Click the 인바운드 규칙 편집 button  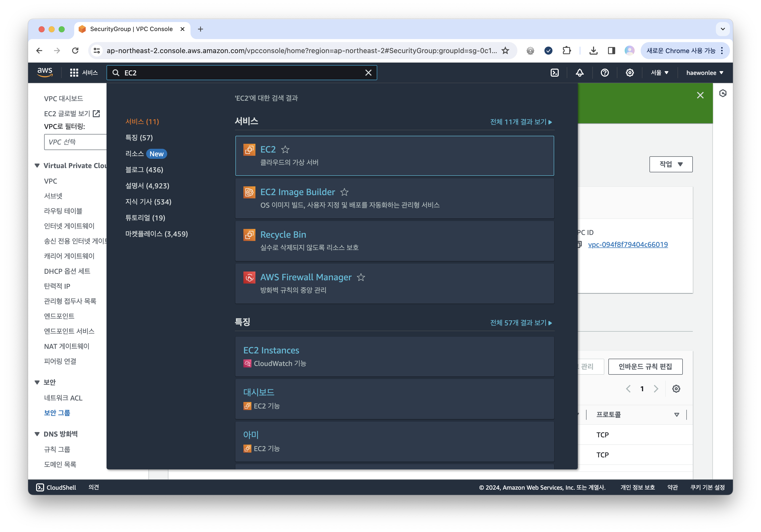pos(645,367)
